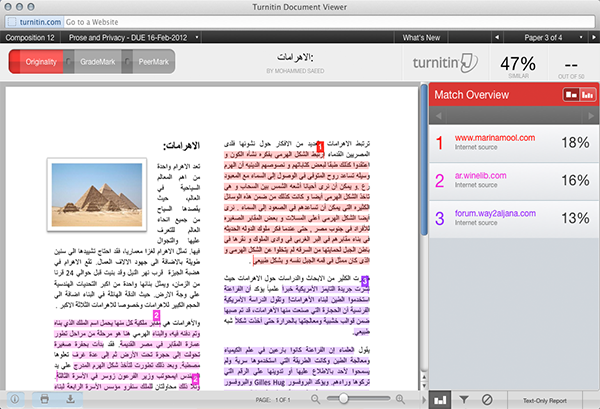Image resolution: width=600 pixels, height=409 pixels.
Task: Click the Match Overview panel title
Action: [x=471, y=95]
